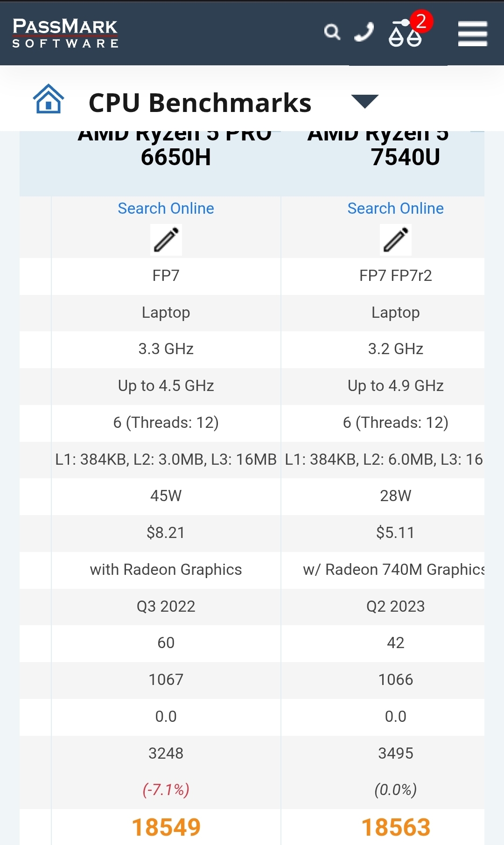
Task: Open the CPU Benchmarks title menu
Action: 200,103
